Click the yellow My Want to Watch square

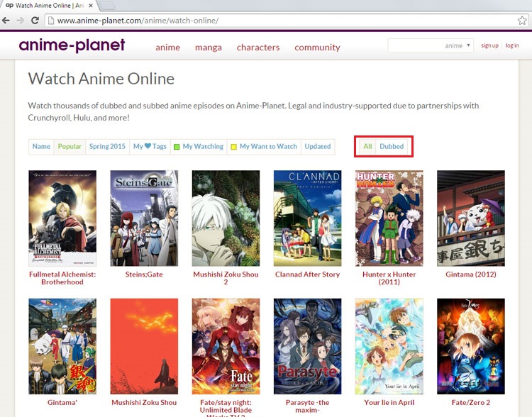(x=233, y=147)
